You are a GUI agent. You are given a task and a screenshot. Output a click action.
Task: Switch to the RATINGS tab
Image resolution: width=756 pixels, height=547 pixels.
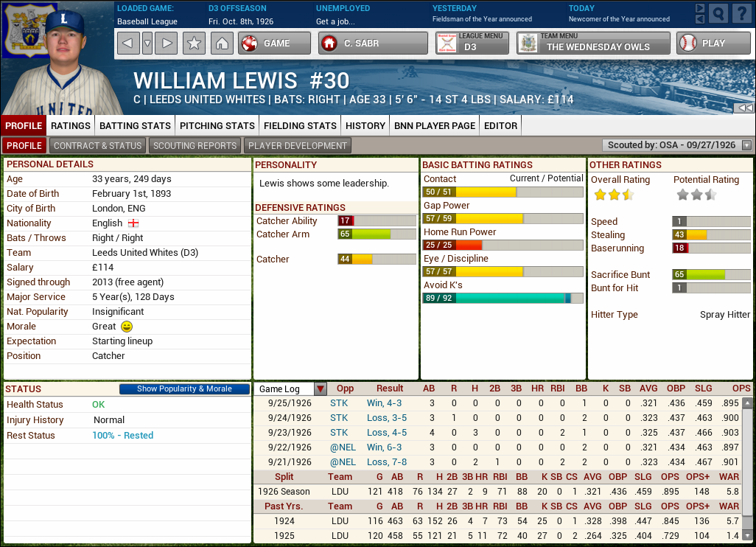(71, 126)
